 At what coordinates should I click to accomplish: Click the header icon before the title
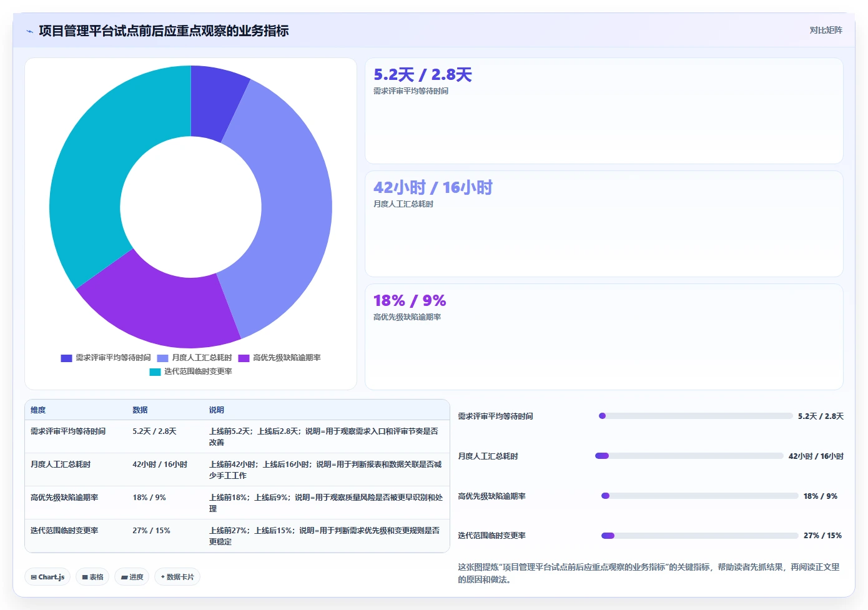[x=29, y=31]
